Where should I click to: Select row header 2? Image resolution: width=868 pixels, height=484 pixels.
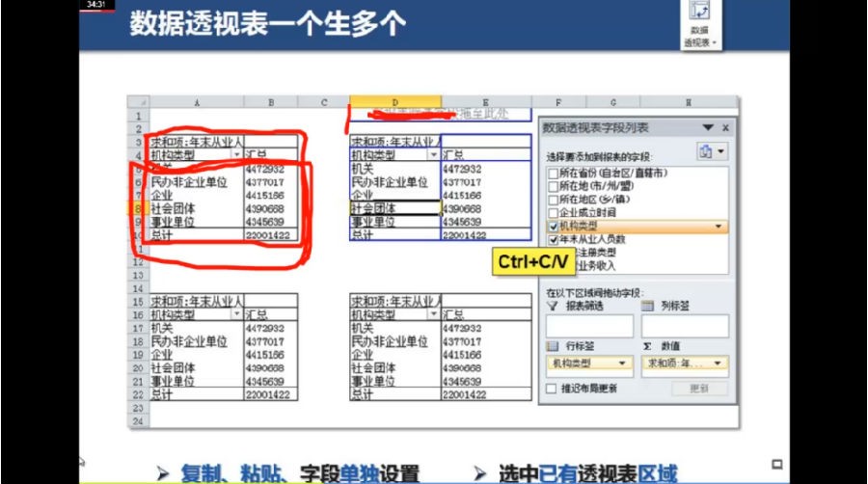(x=138, y=129)
